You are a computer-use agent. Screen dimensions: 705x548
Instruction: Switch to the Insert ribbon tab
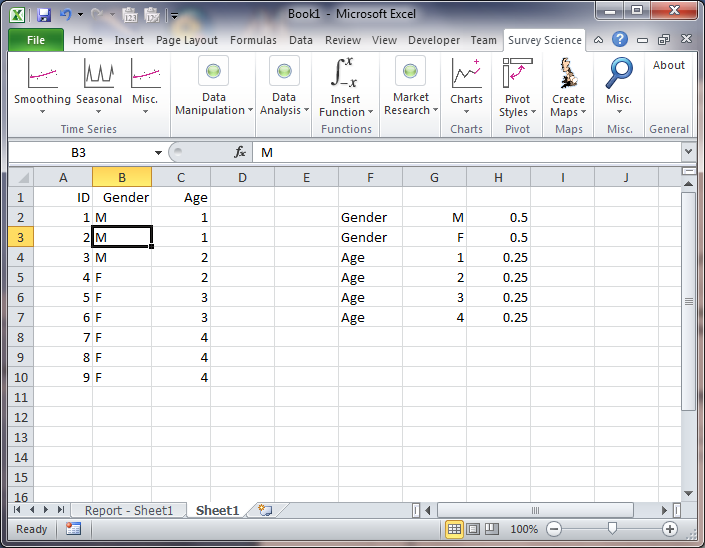[x=129, y=40]
